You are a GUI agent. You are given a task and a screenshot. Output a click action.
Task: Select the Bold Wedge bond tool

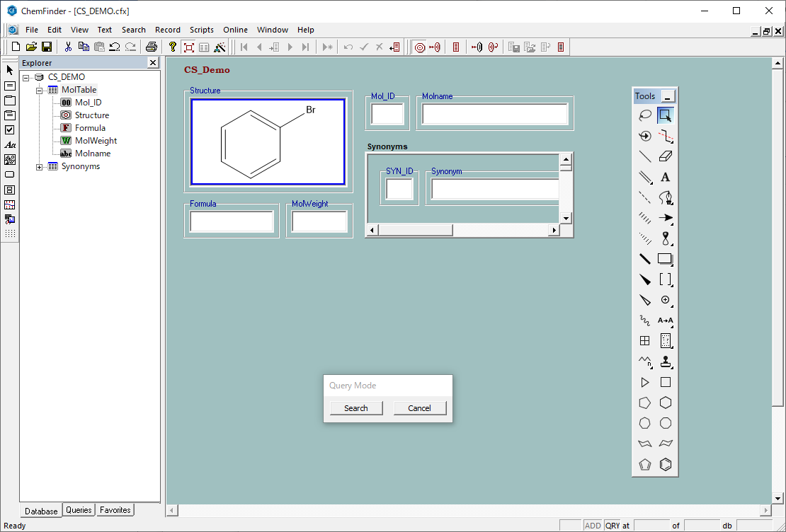click(644, 279)
